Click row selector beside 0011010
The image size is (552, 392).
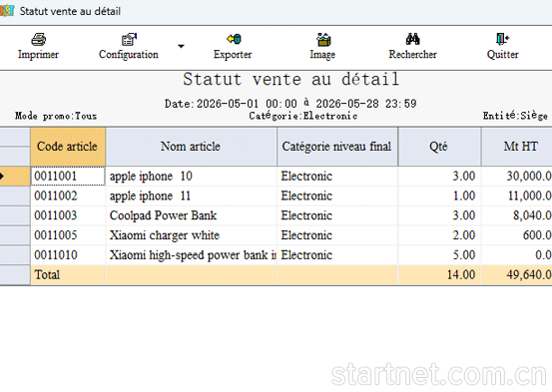click(15, 254)
